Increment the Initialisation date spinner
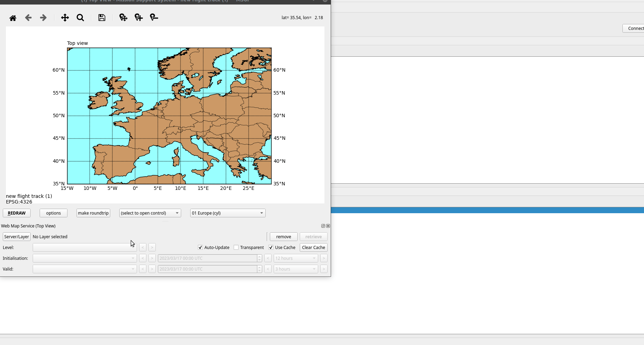This screenshot has width=644, height=345. tap(259, 257)
